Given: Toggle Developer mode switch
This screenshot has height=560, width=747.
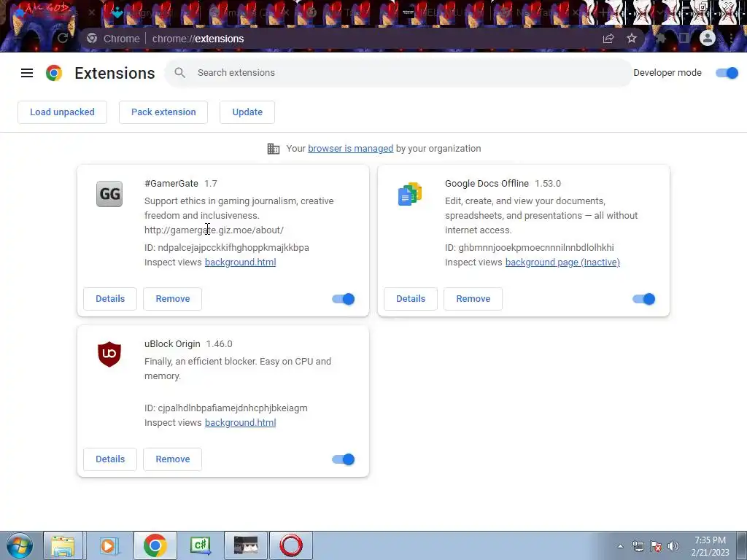Looking at the screenshot, I should tap(727, 73).
